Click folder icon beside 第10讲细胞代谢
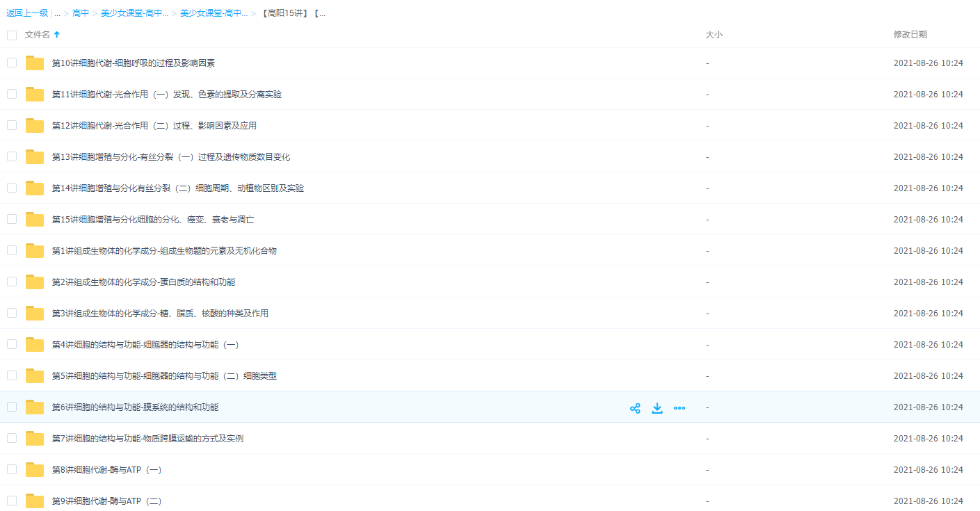This screenshot has height=511, width=980. tap(34, 63)
